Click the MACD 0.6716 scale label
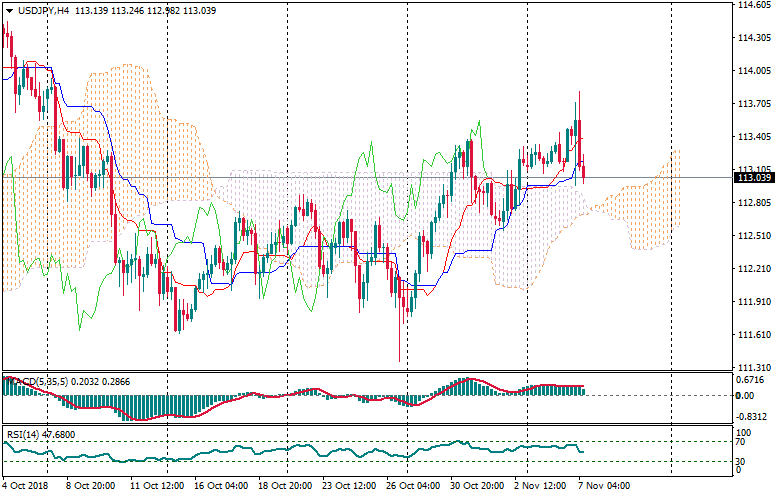This screenshot has width=775, height=497. 750,380
